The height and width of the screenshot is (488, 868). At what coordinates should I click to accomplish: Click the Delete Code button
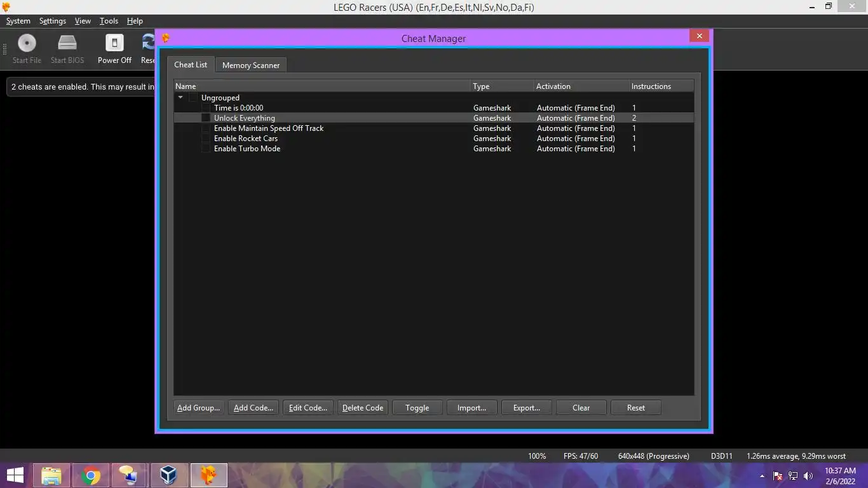pos(362,408)
